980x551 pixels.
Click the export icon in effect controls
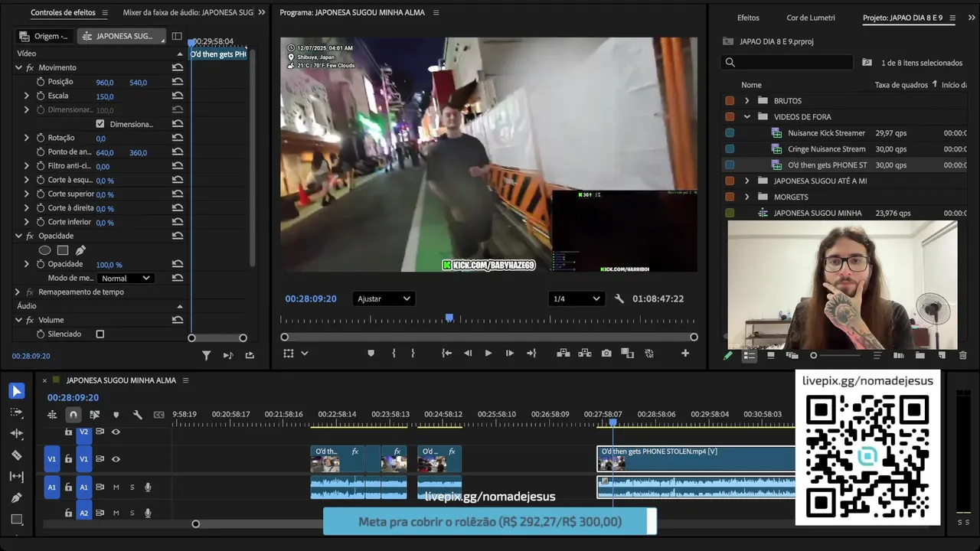(x=250, y=355)
